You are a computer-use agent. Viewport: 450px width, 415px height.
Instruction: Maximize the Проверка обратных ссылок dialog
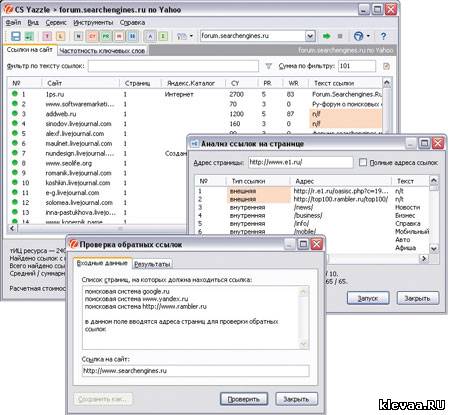(303, 244)
